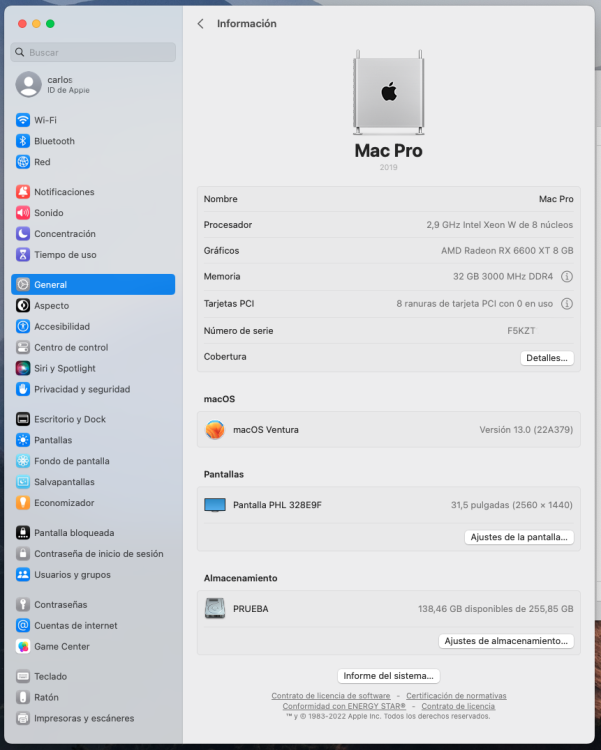Select the Red network globe icon
This screenshot has width=601, height=750.
tap(22, 162)
